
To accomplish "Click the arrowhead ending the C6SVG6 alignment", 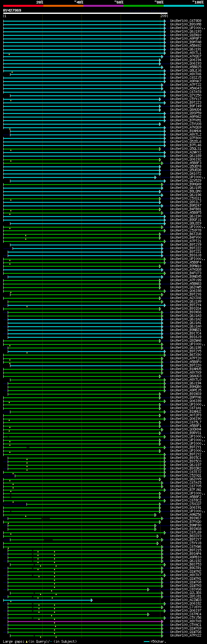I will point(148,589).
